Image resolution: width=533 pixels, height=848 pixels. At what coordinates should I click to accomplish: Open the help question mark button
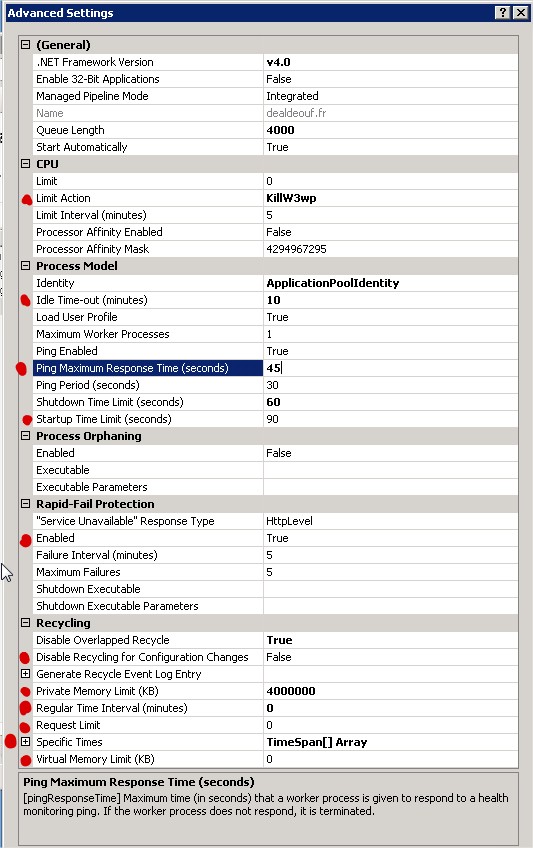503,12
